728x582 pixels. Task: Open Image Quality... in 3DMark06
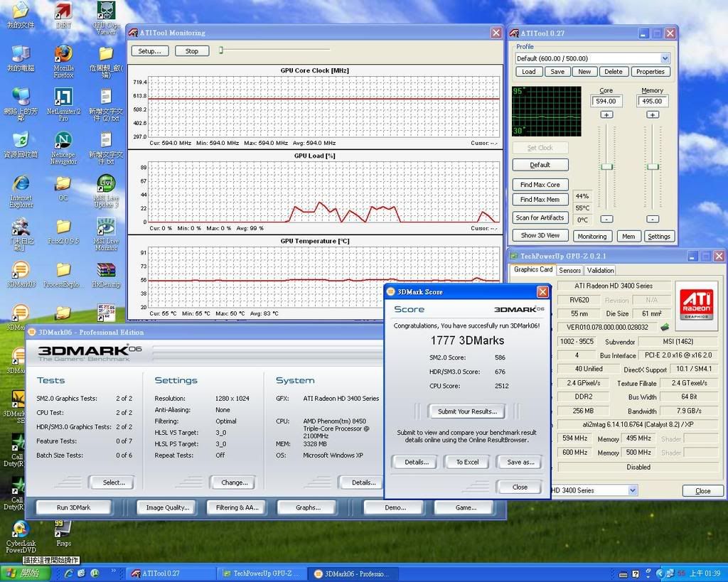168,507
